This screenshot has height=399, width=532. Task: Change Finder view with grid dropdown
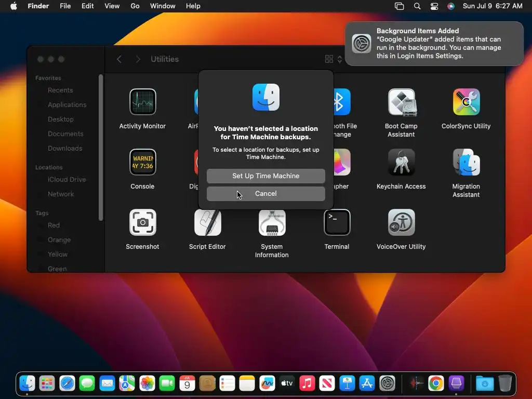coord(334,59)
